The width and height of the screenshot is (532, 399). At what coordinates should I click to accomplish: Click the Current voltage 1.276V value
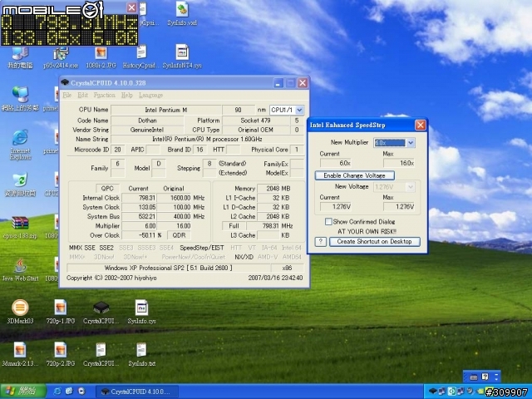(336, 207)
